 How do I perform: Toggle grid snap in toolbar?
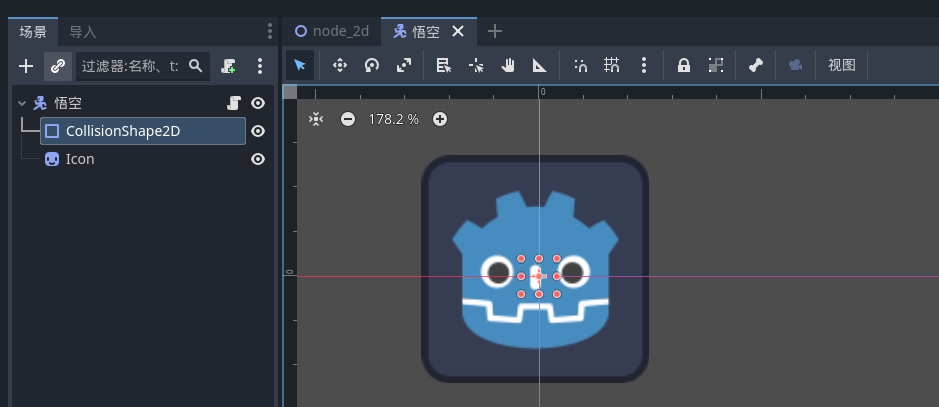[x=612, y=65]
